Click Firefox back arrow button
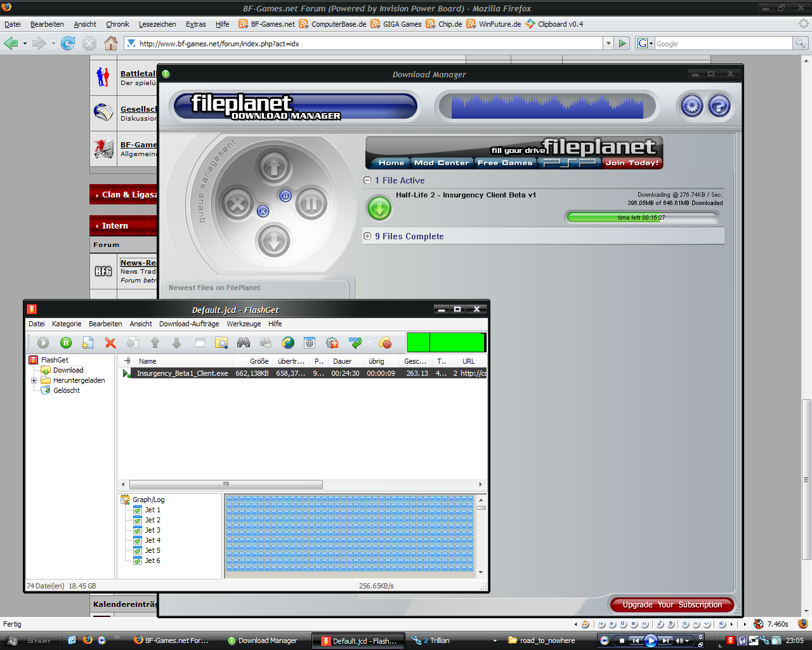This screenshot has width=812, height=650. point(11,43)
